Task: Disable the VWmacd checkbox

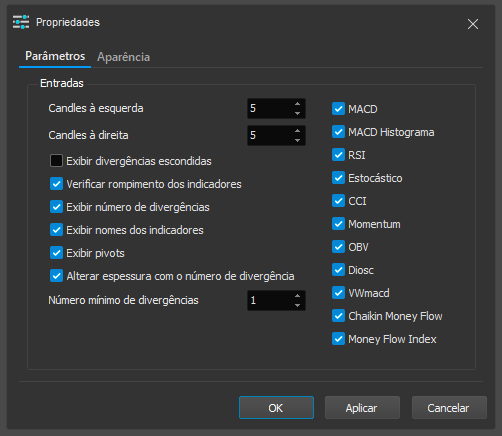Action: (338, 293)
